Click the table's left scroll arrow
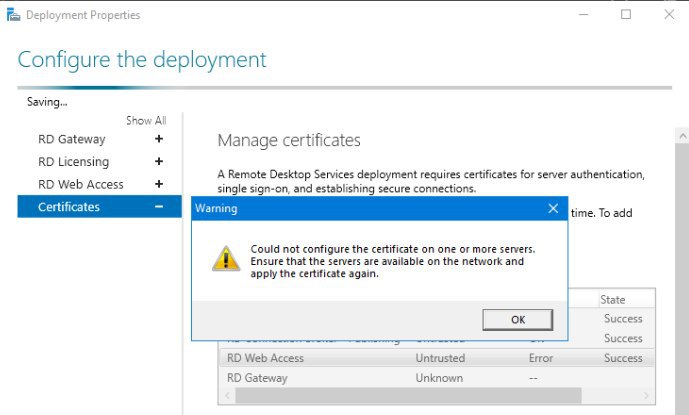The height and width of the screenshot is (415, 689). click(x=227, y=395)
